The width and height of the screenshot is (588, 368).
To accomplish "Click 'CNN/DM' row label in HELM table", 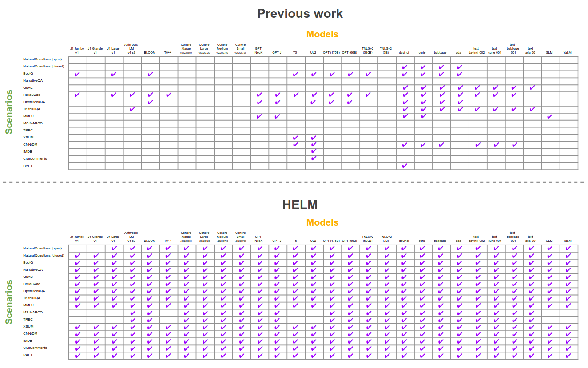I will point(30,333).
